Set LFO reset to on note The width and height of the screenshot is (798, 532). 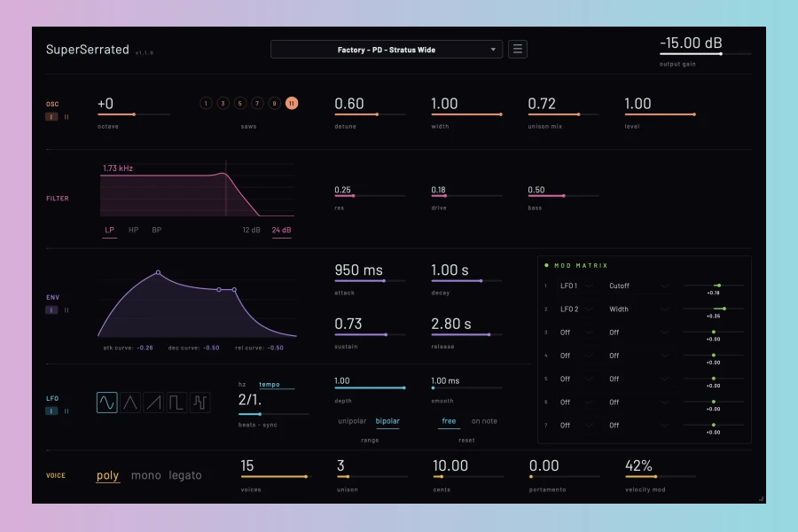pyautogui.click(x=484, y=421)
